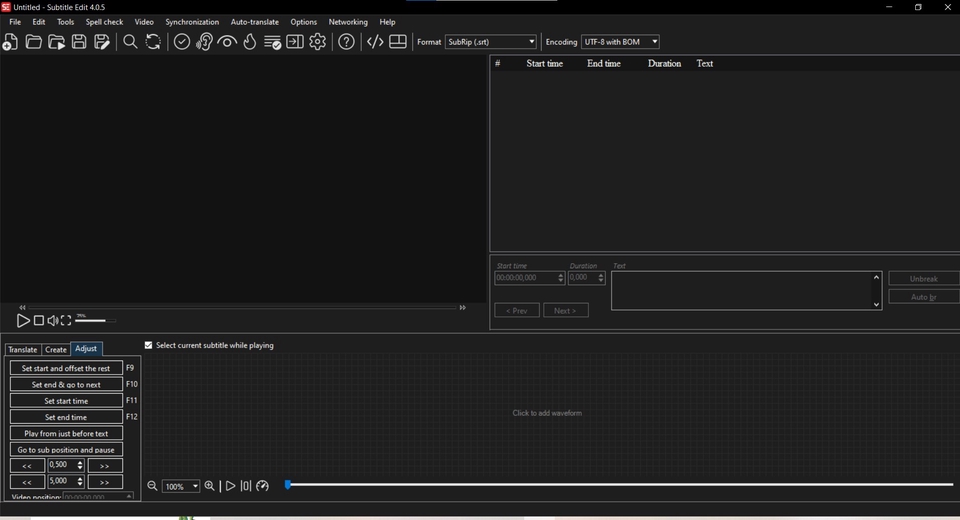Switch to the Translate tab
Viewport: 960px width, 520px height.
[23, 349]
